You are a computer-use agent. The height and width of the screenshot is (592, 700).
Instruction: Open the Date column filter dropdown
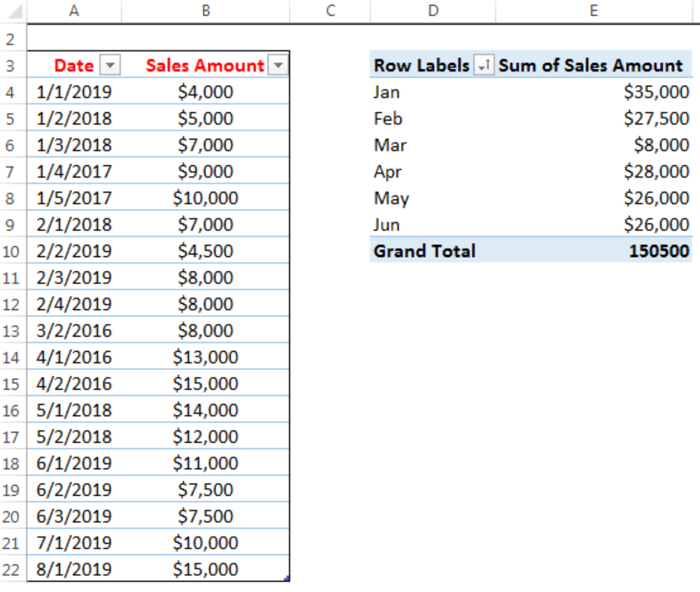pos(110,66)
